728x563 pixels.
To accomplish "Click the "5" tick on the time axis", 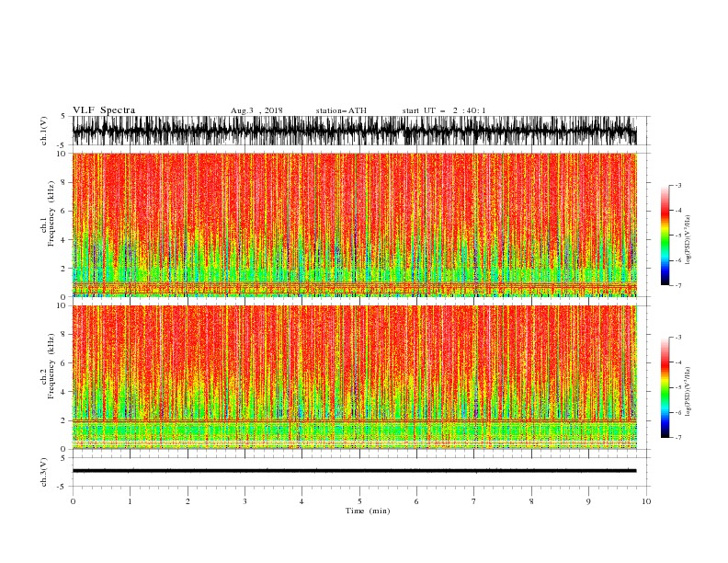I will tap(359, 501).
